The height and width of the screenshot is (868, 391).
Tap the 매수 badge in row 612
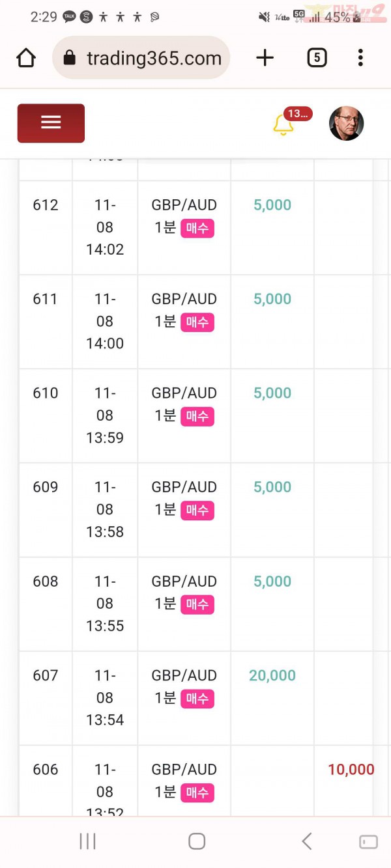point(197,229)
